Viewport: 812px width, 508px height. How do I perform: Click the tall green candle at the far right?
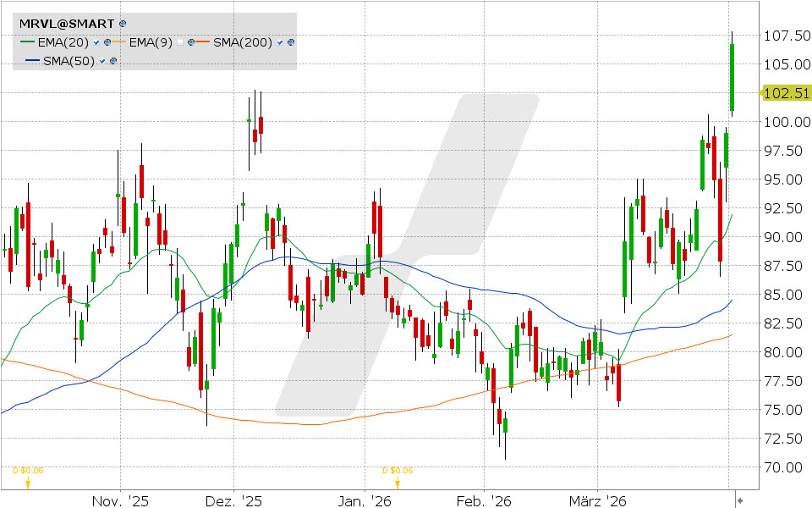731,76
